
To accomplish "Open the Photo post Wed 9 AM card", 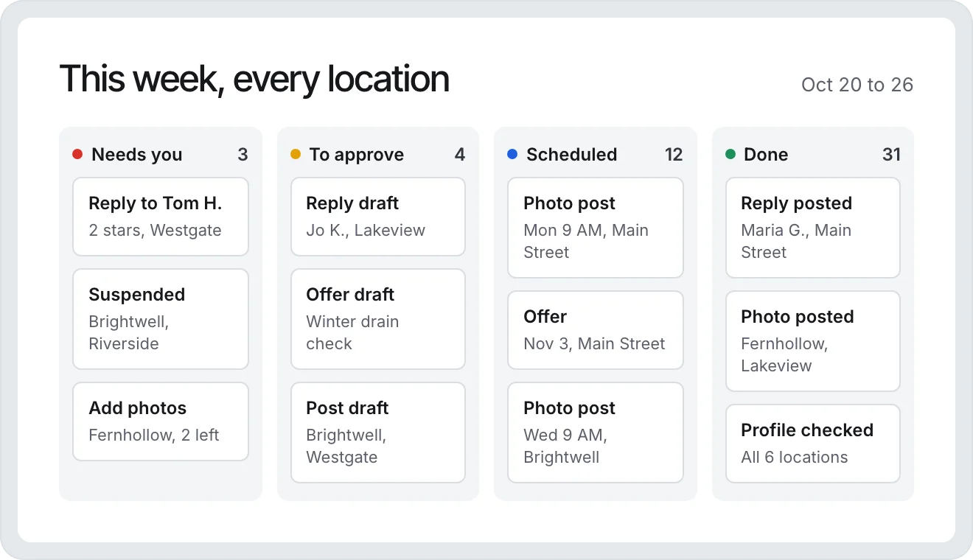I will 596,433.
